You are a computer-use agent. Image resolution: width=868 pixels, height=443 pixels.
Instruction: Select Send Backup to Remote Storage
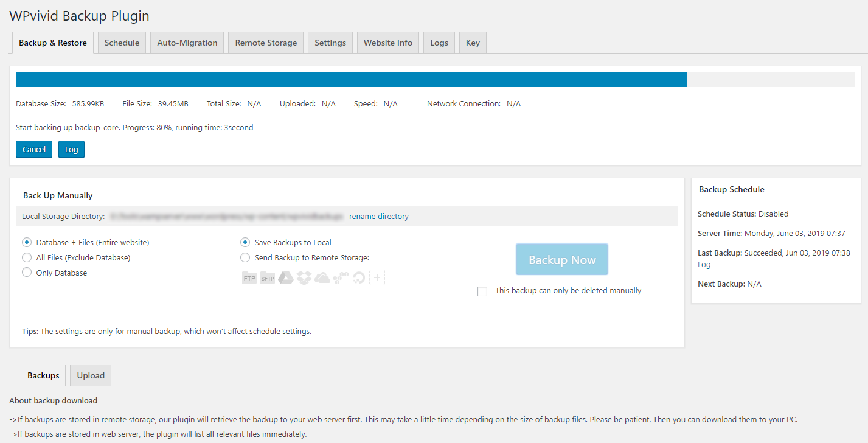(245, 257)
